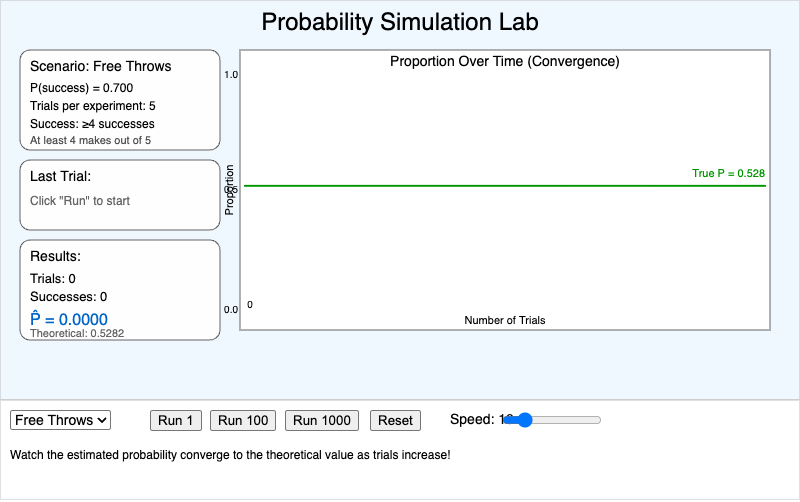Reset the simulation
Viewport: 800px width, 502px height.
coord(395,420)
